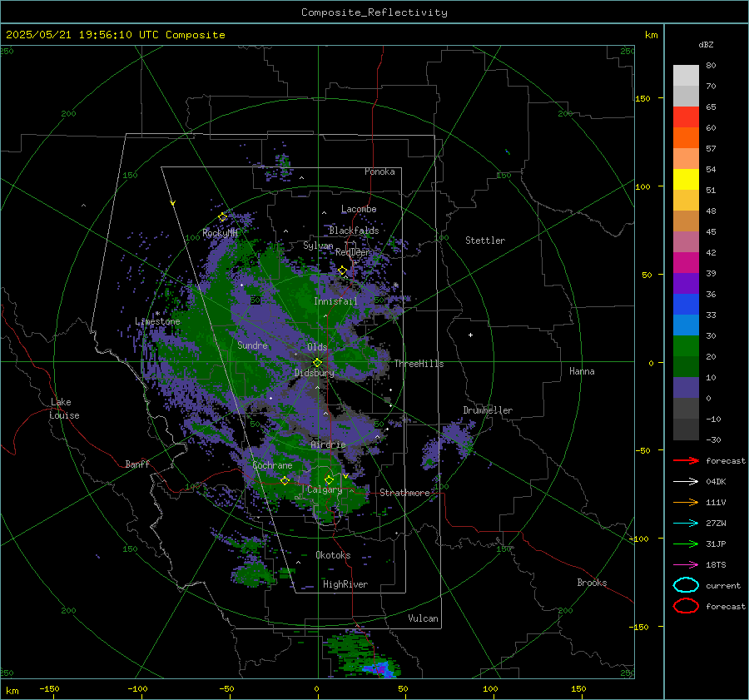Click the Banff city label

coord(137,464)
